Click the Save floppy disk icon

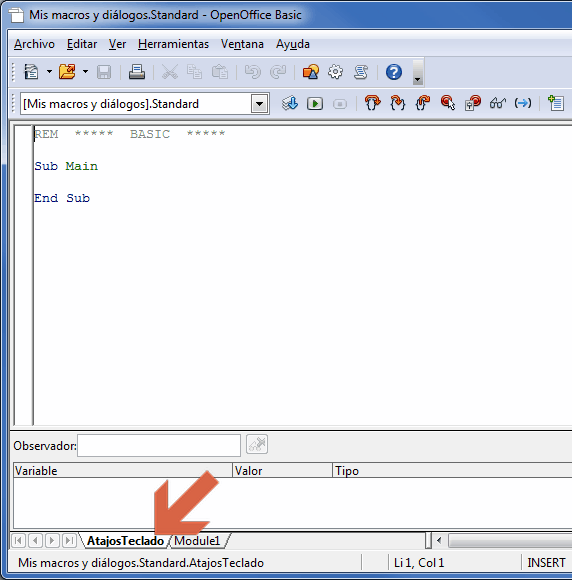click(104, 72)
